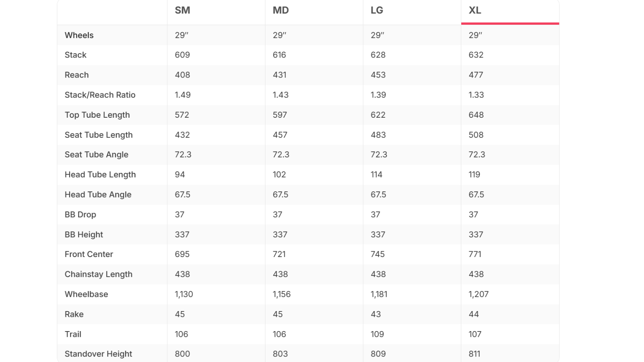Click the Standover Height row label

pyautogui.click(x=99, y=354)
